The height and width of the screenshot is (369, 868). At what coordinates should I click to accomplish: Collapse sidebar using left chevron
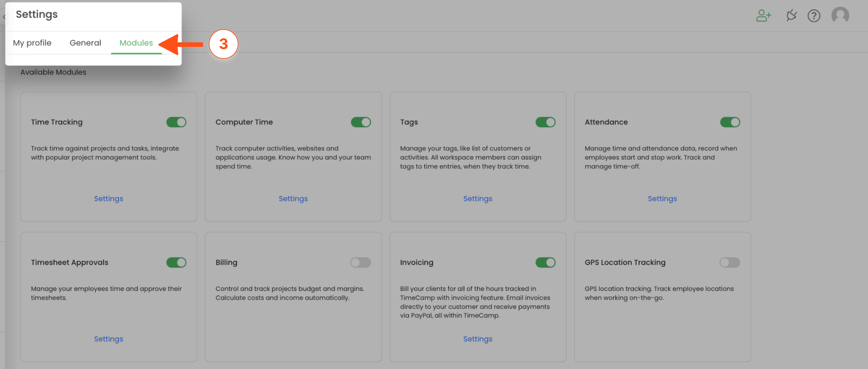[4, 17]
